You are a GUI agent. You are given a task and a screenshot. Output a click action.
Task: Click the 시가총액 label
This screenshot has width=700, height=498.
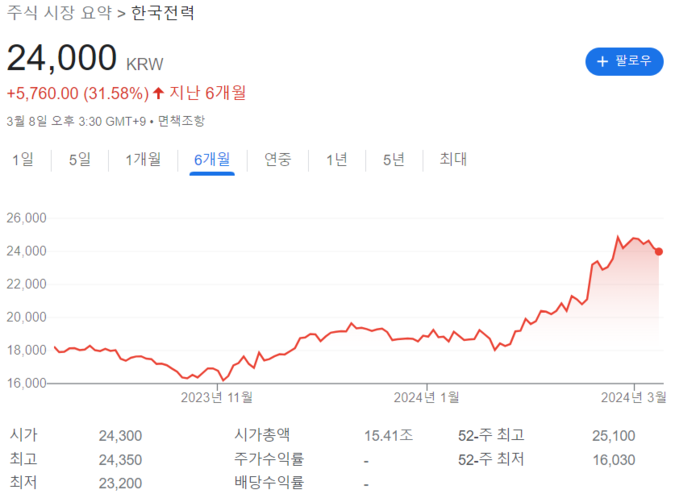point(262,435)
